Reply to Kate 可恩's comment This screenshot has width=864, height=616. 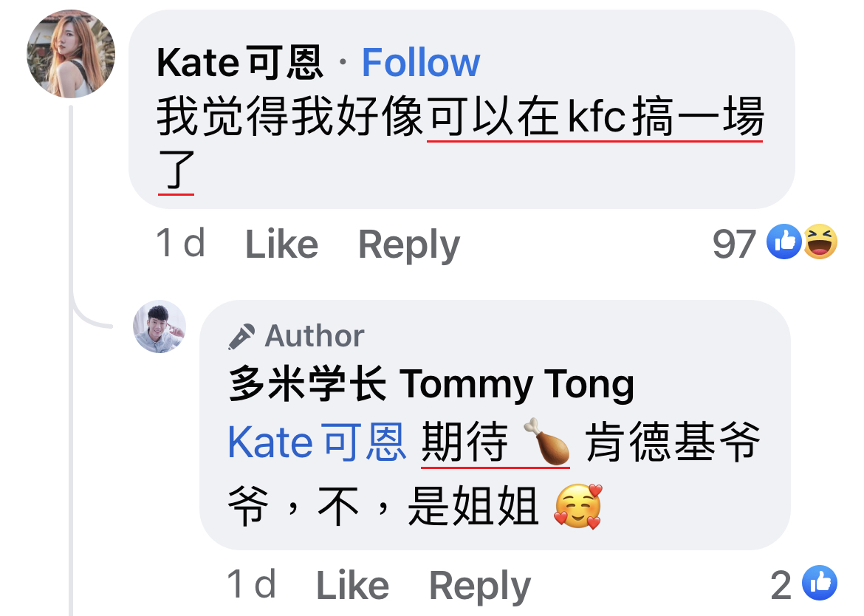[409, 245]
